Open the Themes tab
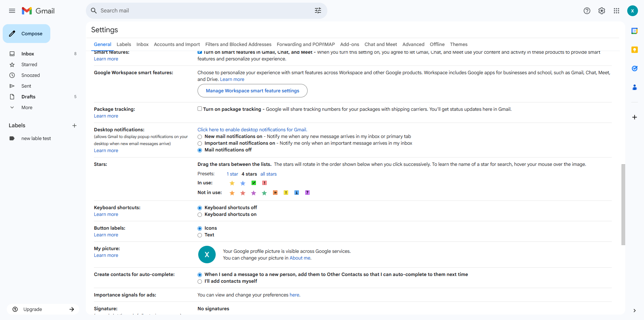The height and width of the screenshot is (320, 644). pyautogui.click(x=459, y=44)
